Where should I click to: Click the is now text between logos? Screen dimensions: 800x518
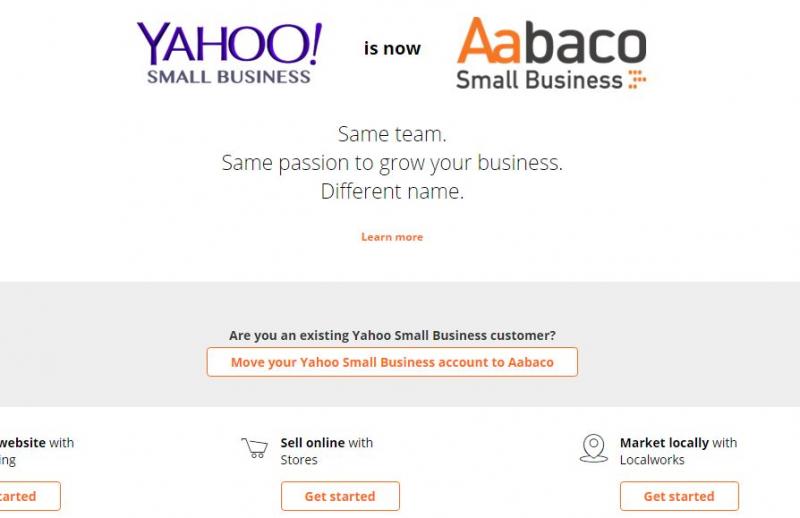(x=392, y=48)
